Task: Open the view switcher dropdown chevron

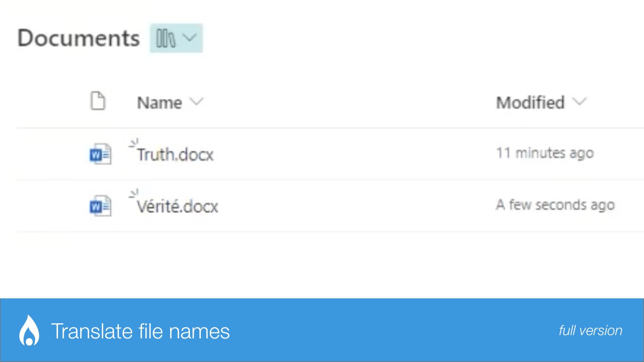Action: 190,38
